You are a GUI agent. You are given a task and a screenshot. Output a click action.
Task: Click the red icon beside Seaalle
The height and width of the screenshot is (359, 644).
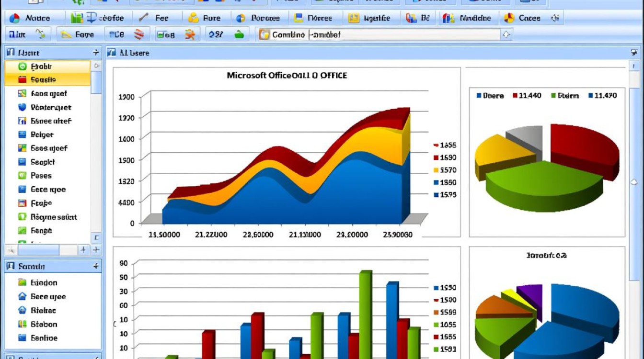[x=22, y=79]
